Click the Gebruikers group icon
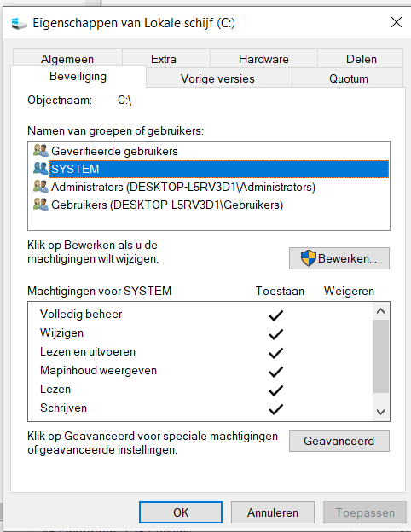Image resolution: width=411 pixels, height=532 pixels. (41, 205)
